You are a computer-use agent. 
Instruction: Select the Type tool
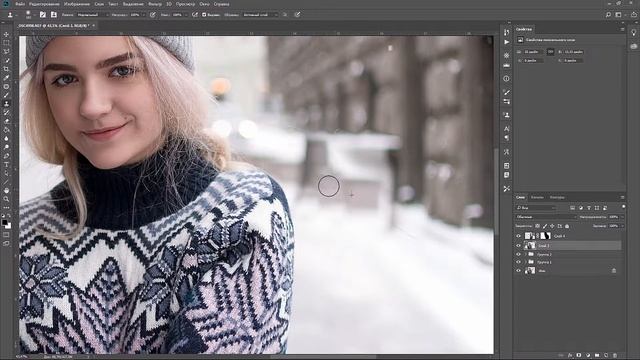coord(7,164)
